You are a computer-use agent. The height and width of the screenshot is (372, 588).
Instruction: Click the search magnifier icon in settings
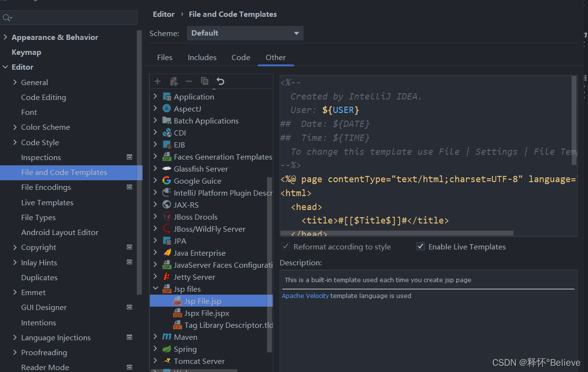click(6, 18)
